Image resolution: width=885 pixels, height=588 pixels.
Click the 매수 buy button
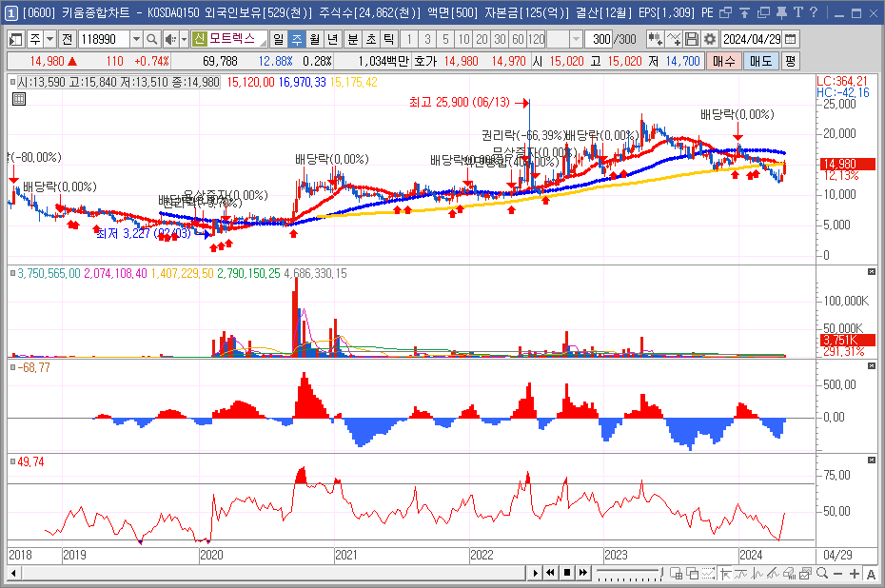[724, 61]
